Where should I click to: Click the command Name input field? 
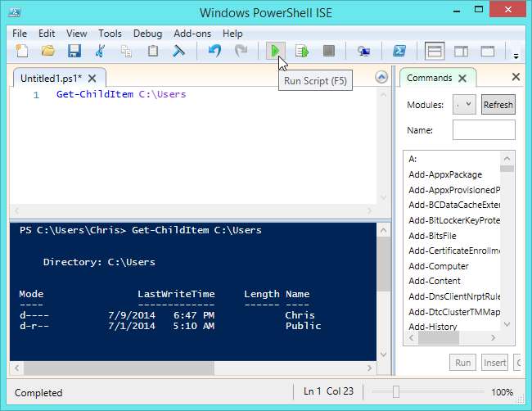[x=484, y=130]
